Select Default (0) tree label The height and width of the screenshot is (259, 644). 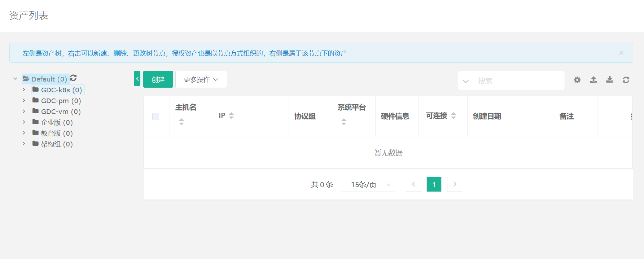coord(49,79)
